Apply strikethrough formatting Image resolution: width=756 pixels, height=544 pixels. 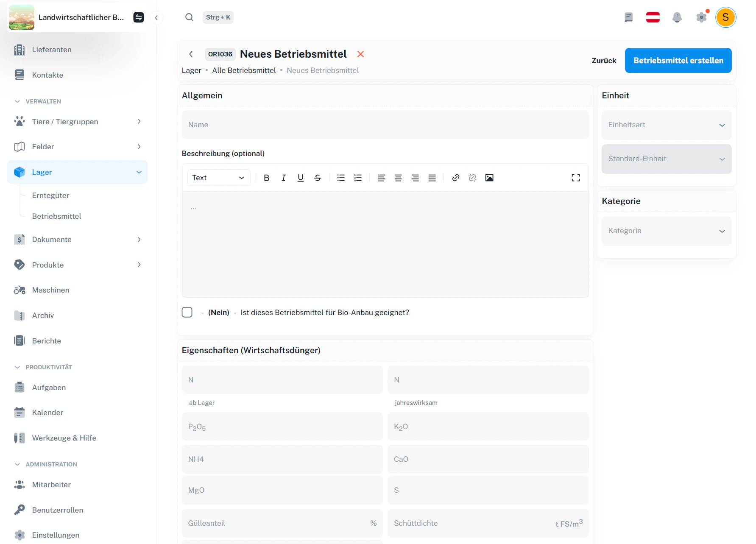click(318, 178)
